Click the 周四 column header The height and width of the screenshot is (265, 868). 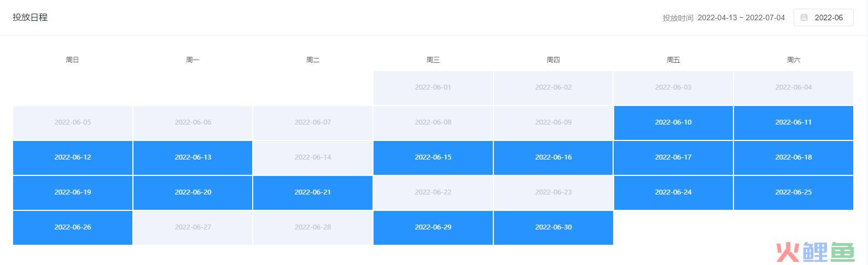pyautogui.click(x=554, y=60)
